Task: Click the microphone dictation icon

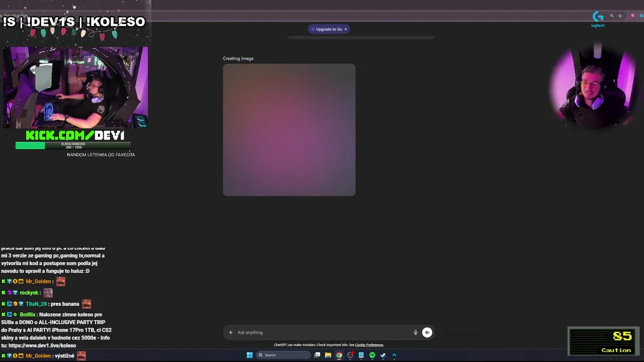Action: [416, 332]
